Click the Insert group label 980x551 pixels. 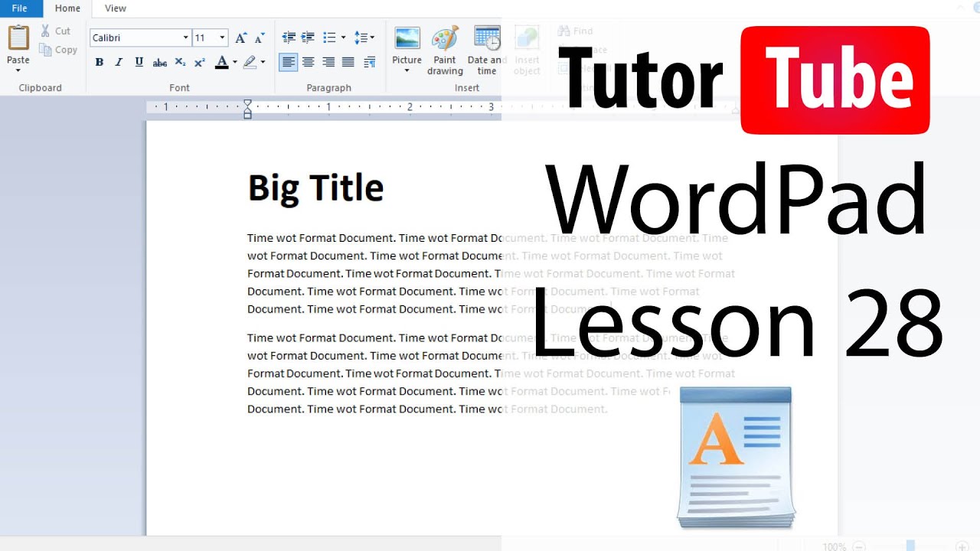click(x=467, y=88)
